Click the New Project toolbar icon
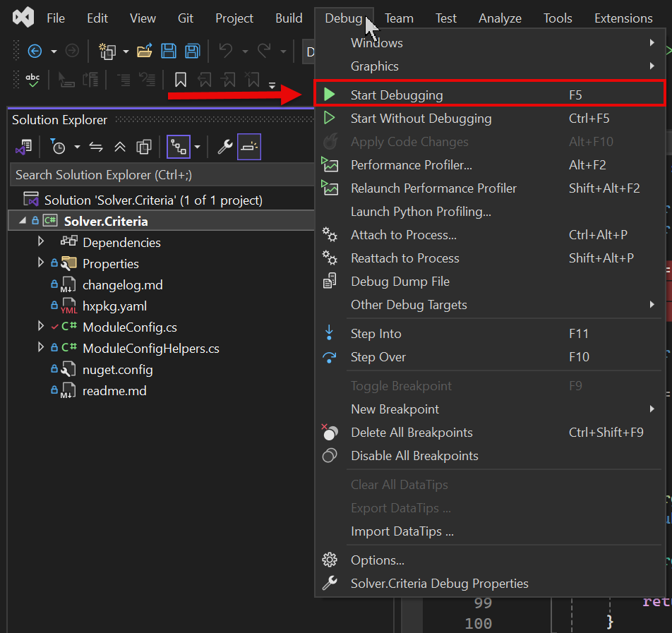The image size is (672, 633). click(x=107, y=52)
